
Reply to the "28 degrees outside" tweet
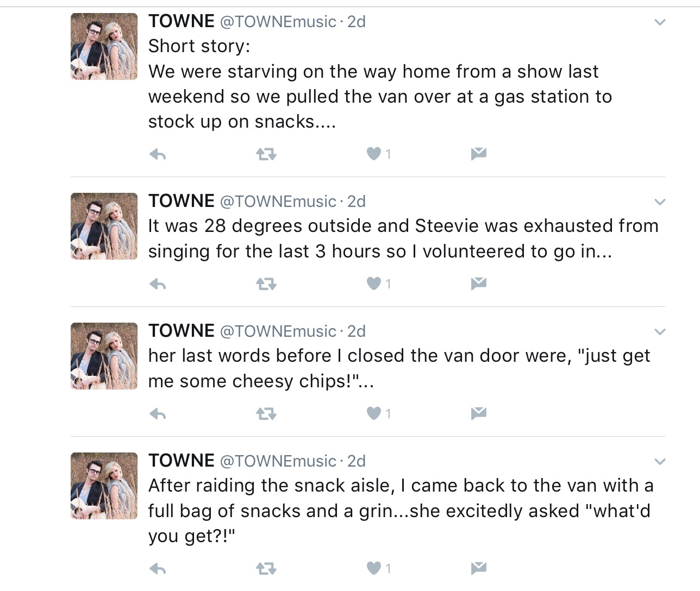pyautogui.click(x=158, y=284)
